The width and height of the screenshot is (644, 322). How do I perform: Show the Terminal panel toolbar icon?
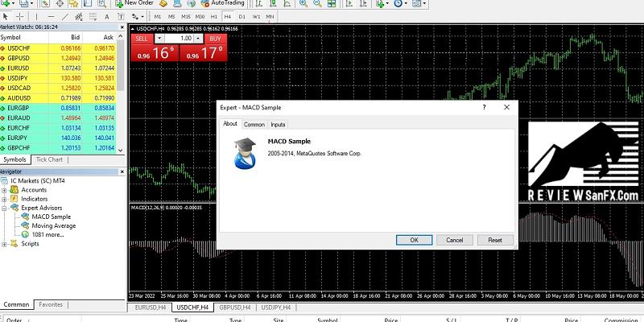point(88,3)
